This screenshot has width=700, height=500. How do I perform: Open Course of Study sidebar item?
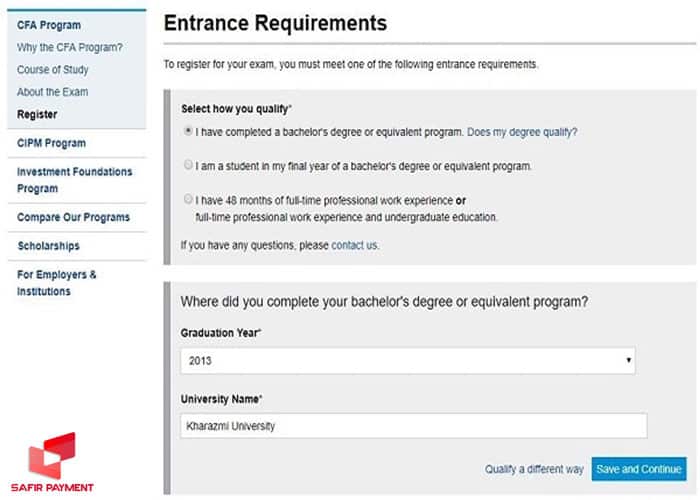pyautogui.click(x=52, y=70)
